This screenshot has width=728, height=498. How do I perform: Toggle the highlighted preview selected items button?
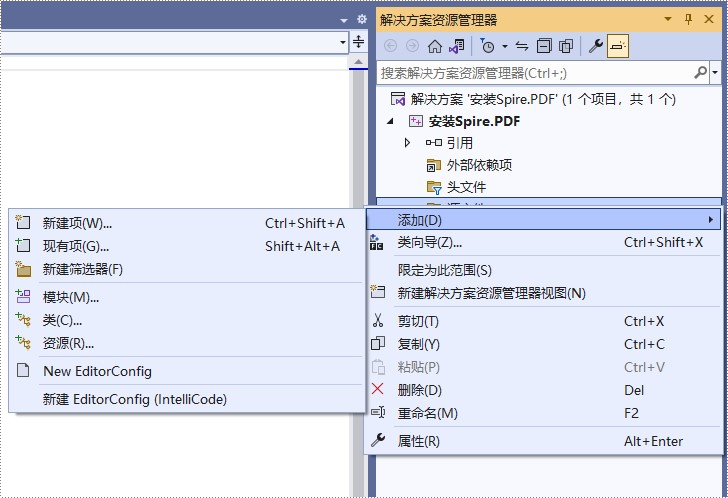coord(618,46)
